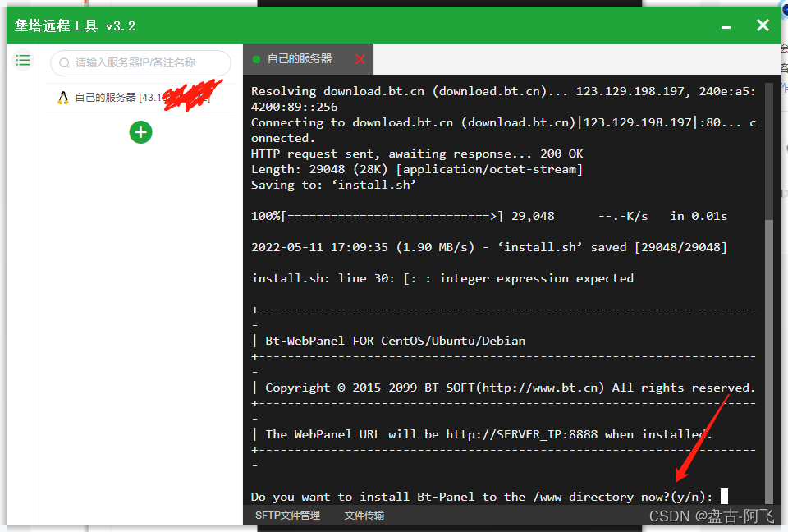Close the 堡塔远程工具 window
The image size is (788, 532).
point(763,25)
